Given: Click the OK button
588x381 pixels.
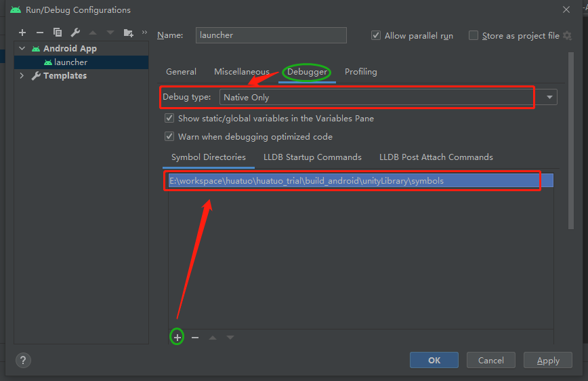Looking at the screenshot, I should [x=434, y=361].
